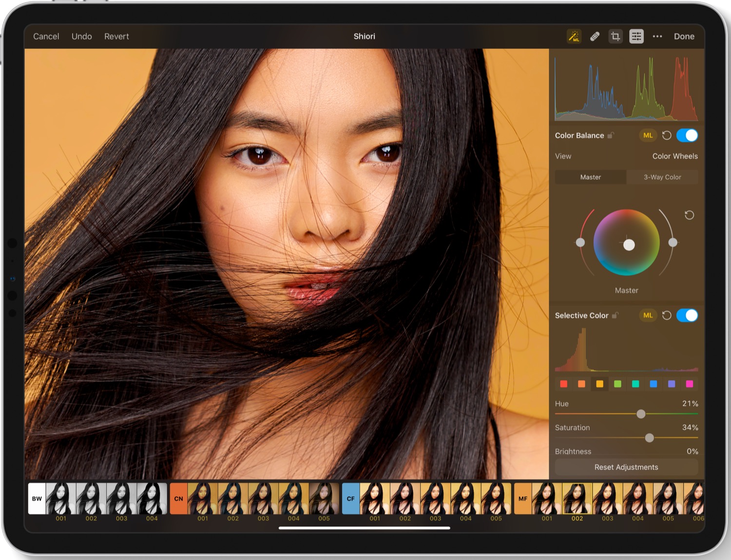731x560 pixels.
Task: Select the Master tab
Action: point(591,177)
